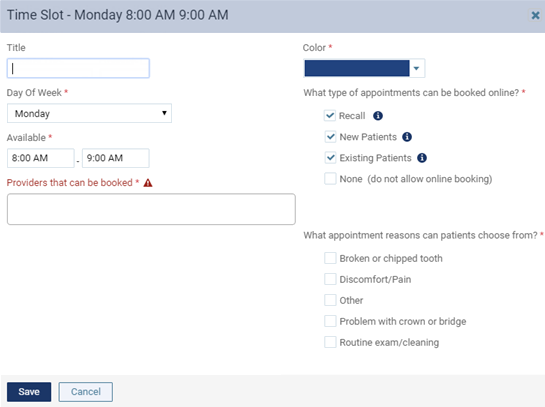Expand the Color dropdown arrow

point(417,68)
